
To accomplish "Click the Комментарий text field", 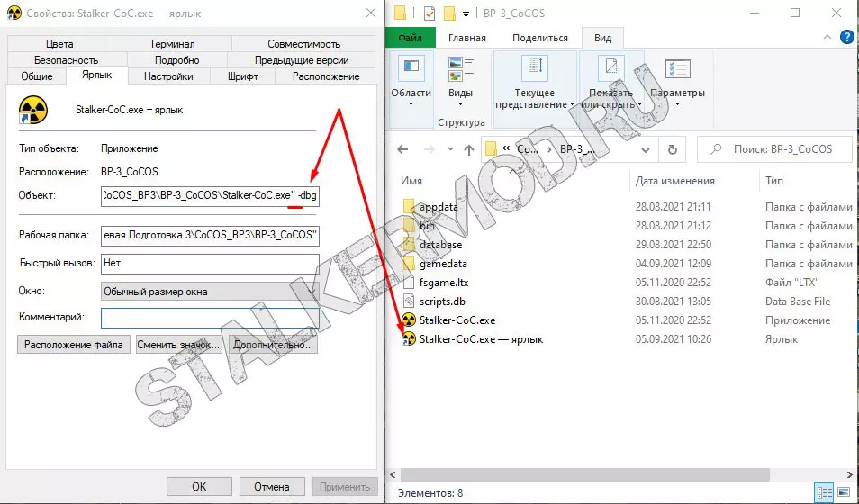I will click(211, 318).
